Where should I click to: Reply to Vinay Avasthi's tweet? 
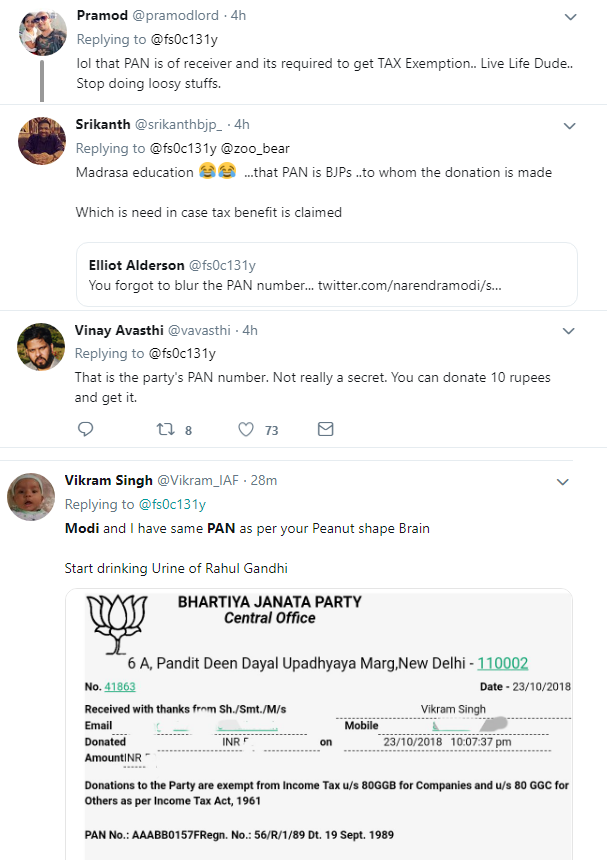86,429
